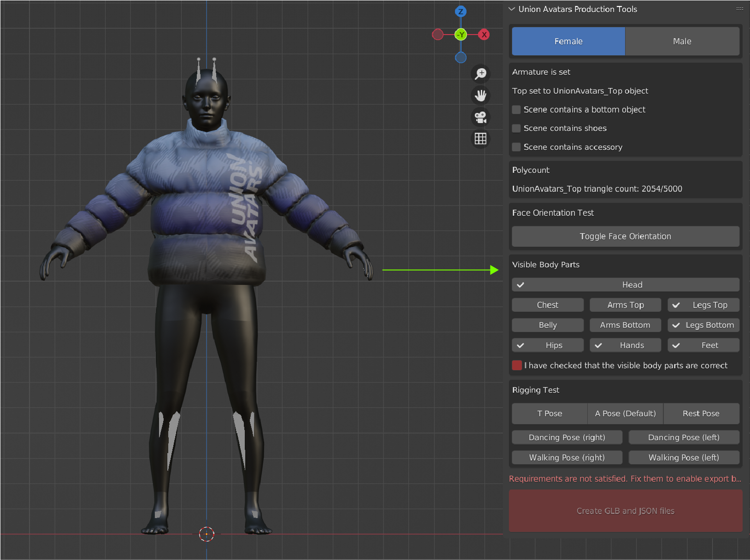Click the triangle count 2054/5000 text

tap(597, 189)
